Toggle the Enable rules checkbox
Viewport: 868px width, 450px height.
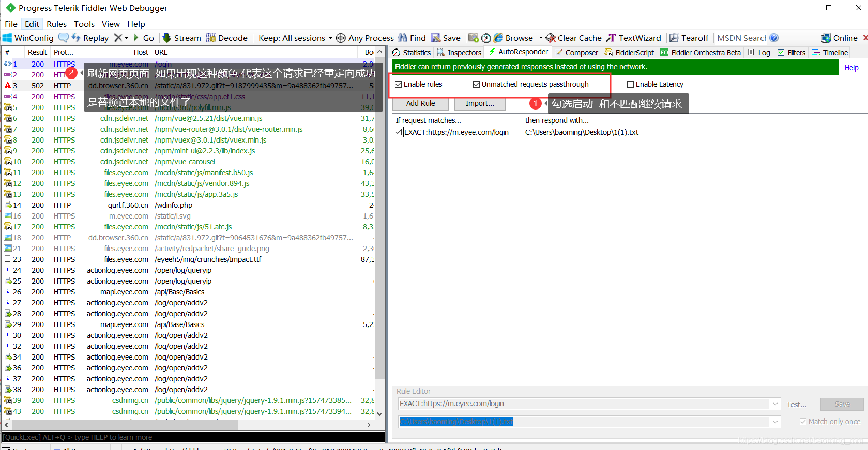pyautogui.click(x=398, y=84)
